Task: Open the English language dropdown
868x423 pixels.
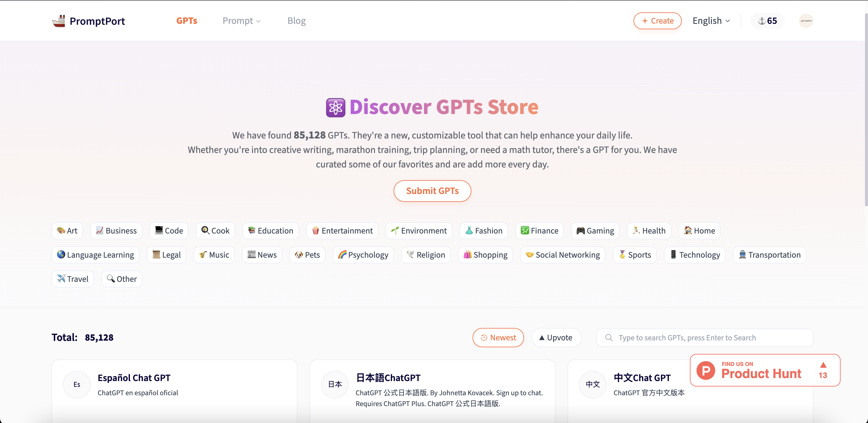Action: pyautogui.click(x=711, y=21)
